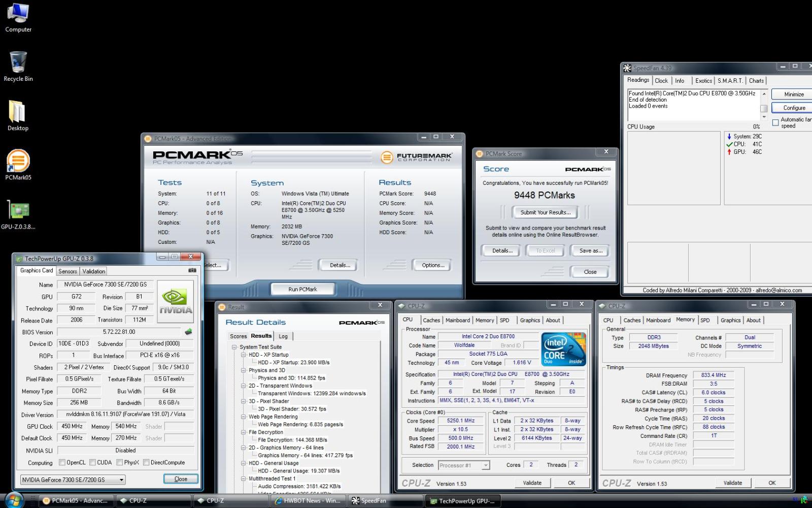Click Close button in GPU-Z
This screenshot has height=508, width=812.
click(181, 479)
